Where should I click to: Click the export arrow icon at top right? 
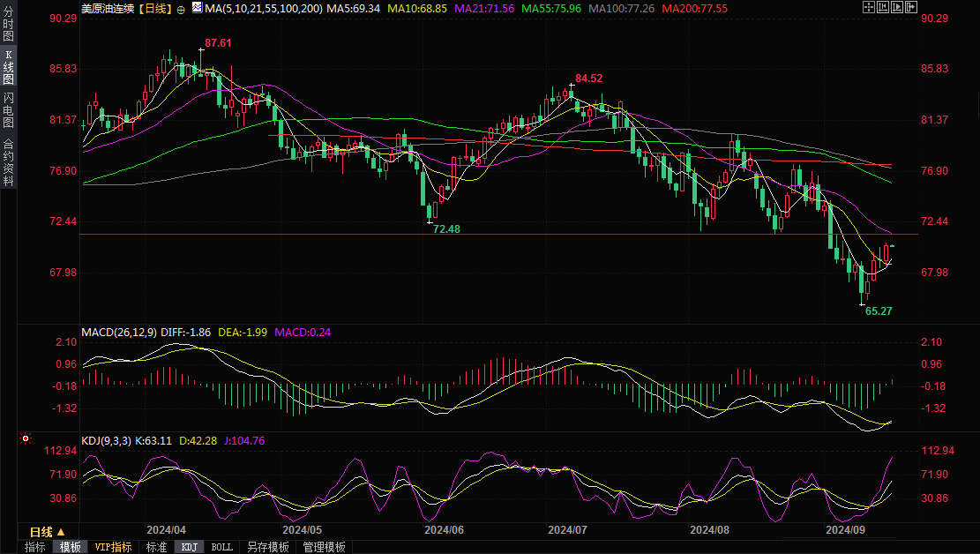(913, 8)
